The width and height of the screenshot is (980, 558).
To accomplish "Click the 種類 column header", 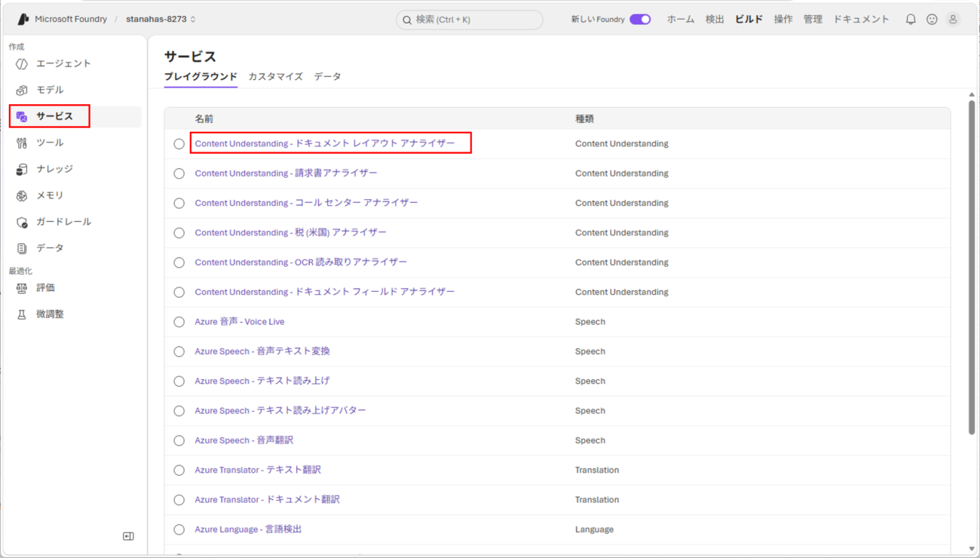I will pos(584,119).
